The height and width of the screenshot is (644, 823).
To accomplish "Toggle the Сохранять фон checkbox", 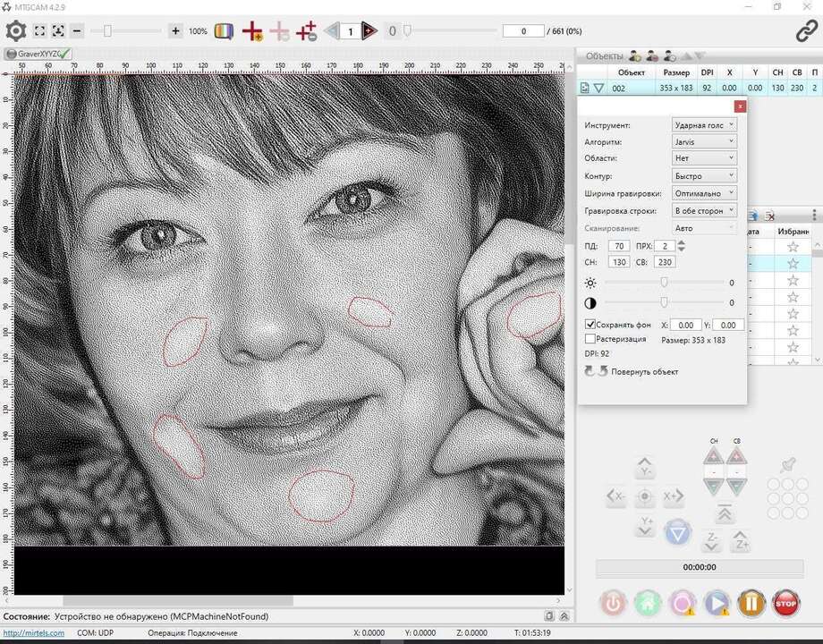I will (590, 325).
